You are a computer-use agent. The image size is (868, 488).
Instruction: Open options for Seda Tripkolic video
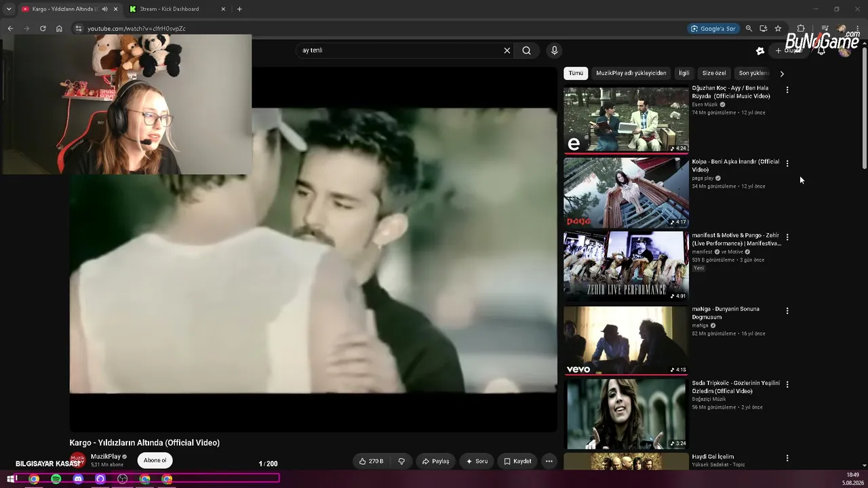787,384
